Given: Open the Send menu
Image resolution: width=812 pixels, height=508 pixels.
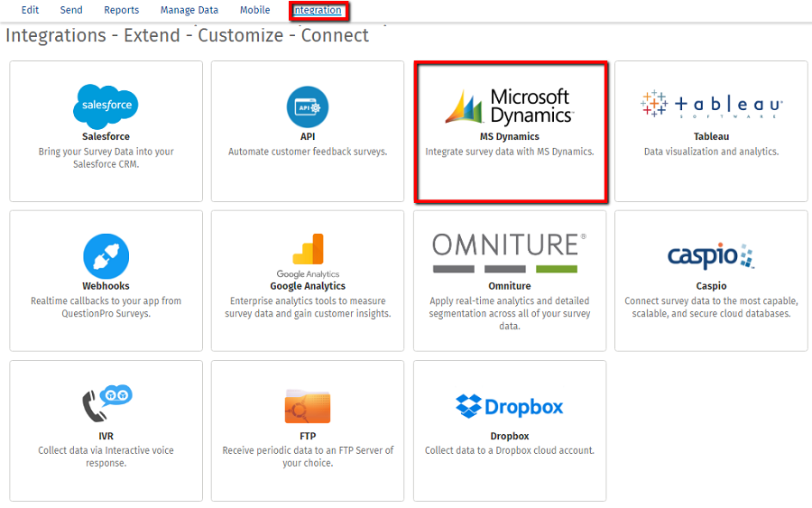Looking at the screenshot, I should [x=71, y=10].
